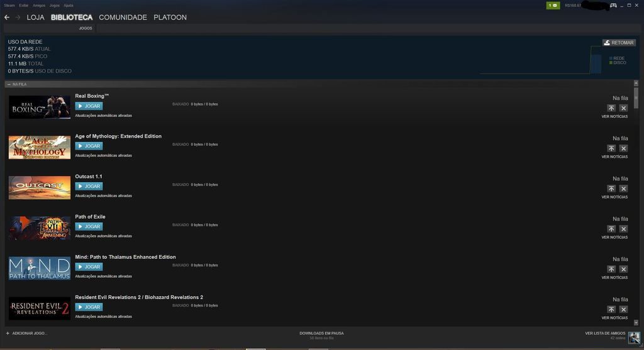Remove Age of Mythology from download queue
This screenshot has width=644, height=350.
(623, 148)
